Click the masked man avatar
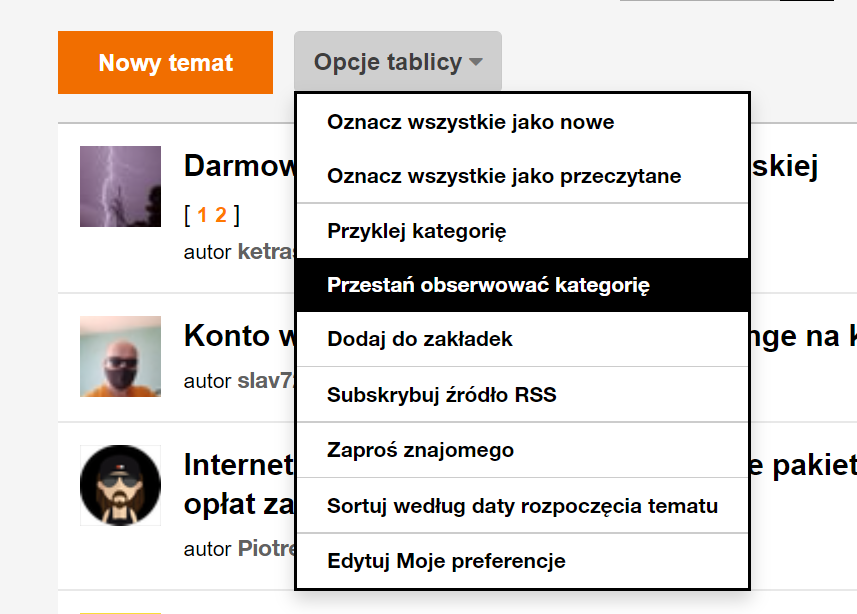The height and width of the screenshot is (614, 857). tap(120, 356)
